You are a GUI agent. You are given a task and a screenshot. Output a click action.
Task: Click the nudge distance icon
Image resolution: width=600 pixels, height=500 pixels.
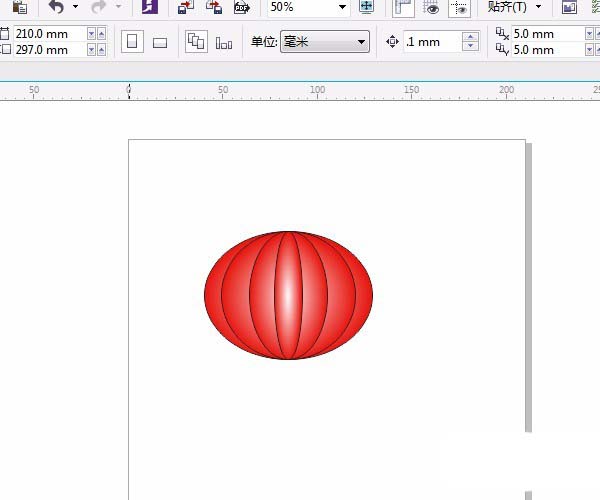[392, 41]
